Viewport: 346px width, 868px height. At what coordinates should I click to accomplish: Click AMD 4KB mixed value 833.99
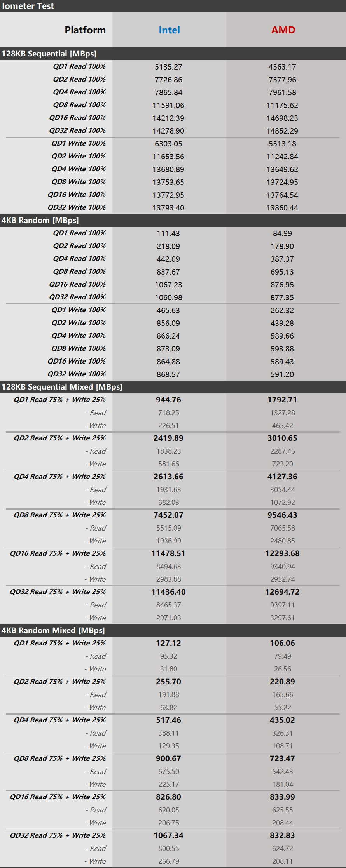pyautogui.click(x=282, y=797)
